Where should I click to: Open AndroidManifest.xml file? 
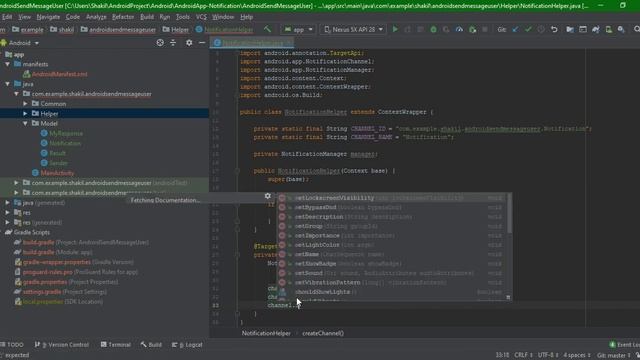pyautogui.click(x=60, y=74)
